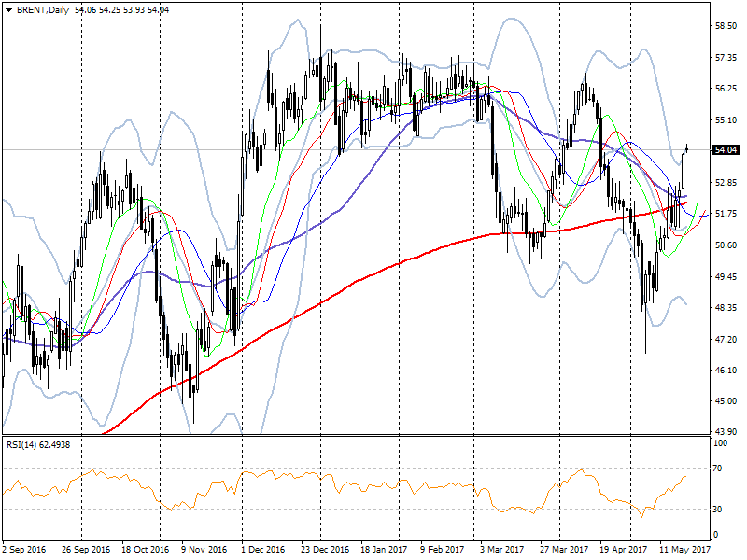Select the RSI scale value 70
747x560 pixels.
point(719,469)
